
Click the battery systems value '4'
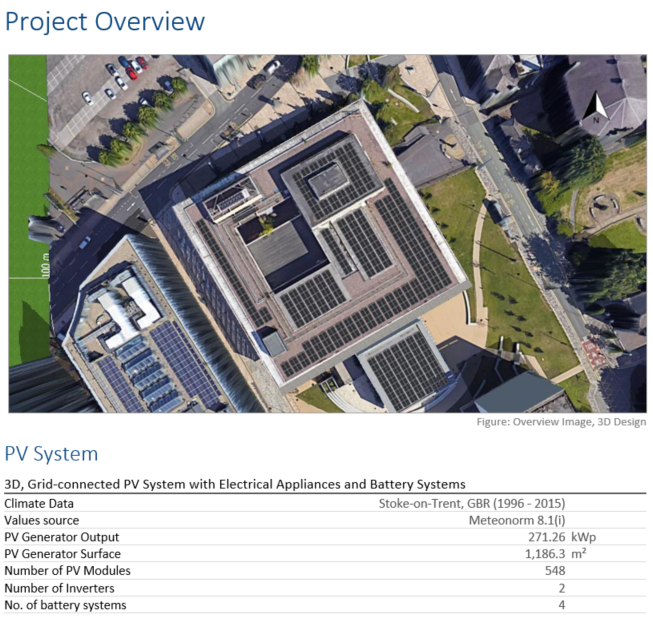tap(562, 605)
